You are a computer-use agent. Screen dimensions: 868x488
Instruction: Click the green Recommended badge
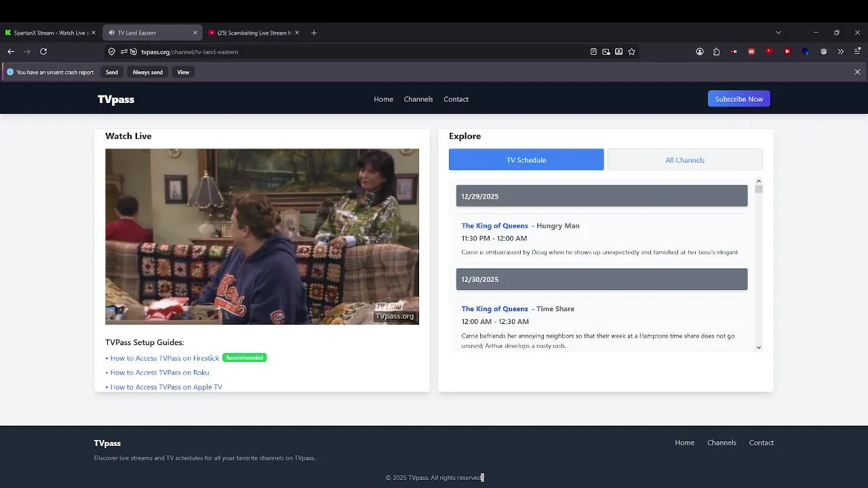tap(244, 358)
